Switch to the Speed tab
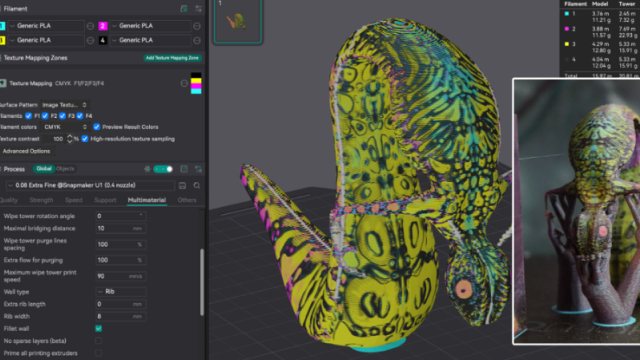Viewport: 640px width, 360px height. point(73,200)
